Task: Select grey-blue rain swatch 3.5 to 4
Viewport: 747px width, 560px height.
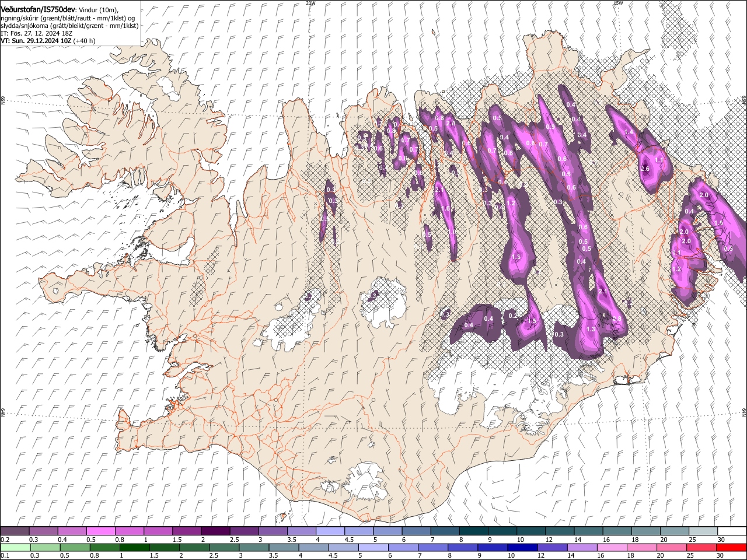Action: click(284, 547)
